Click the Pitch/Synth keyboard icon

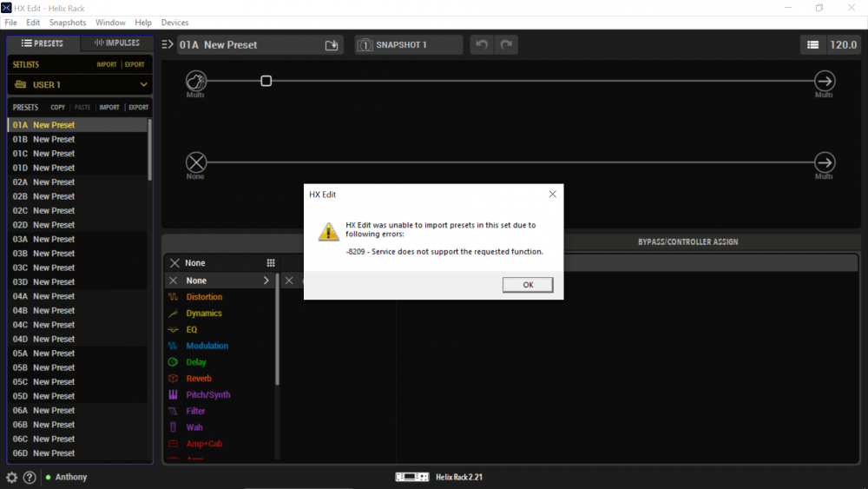[174, 394]
